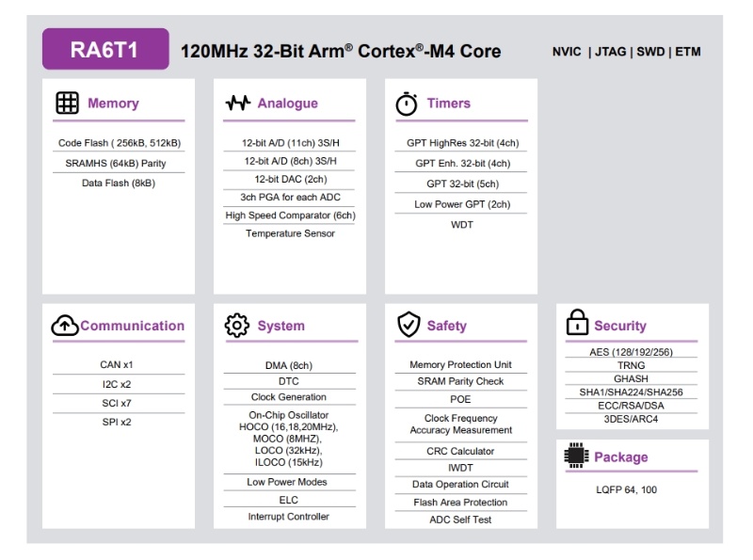Click the CAN x1 communication row
The image size is (753, 560).
point(117,364)
